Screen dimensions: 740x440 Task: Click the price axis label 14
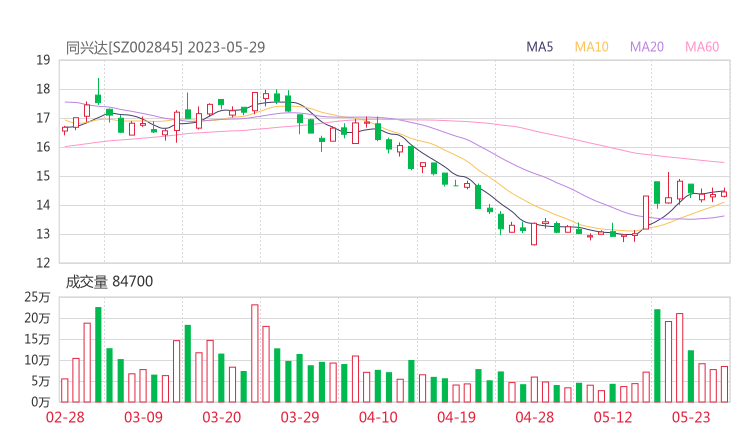43,205
